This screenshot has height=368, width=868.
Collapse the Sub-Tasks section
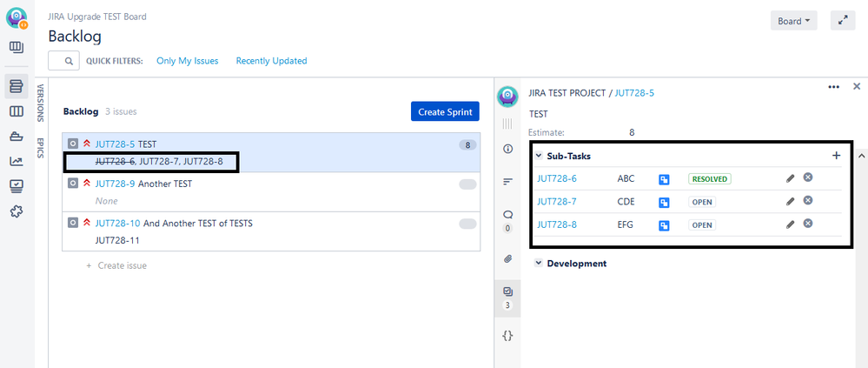(x=539, y=156)
